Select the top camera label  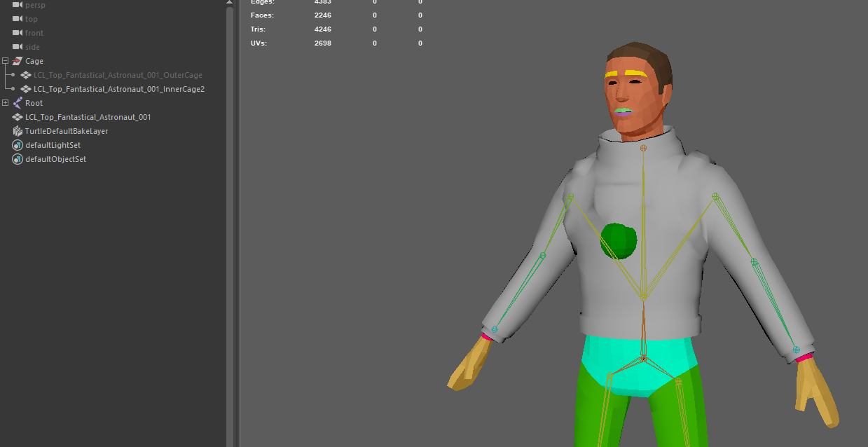click(32, 19)
